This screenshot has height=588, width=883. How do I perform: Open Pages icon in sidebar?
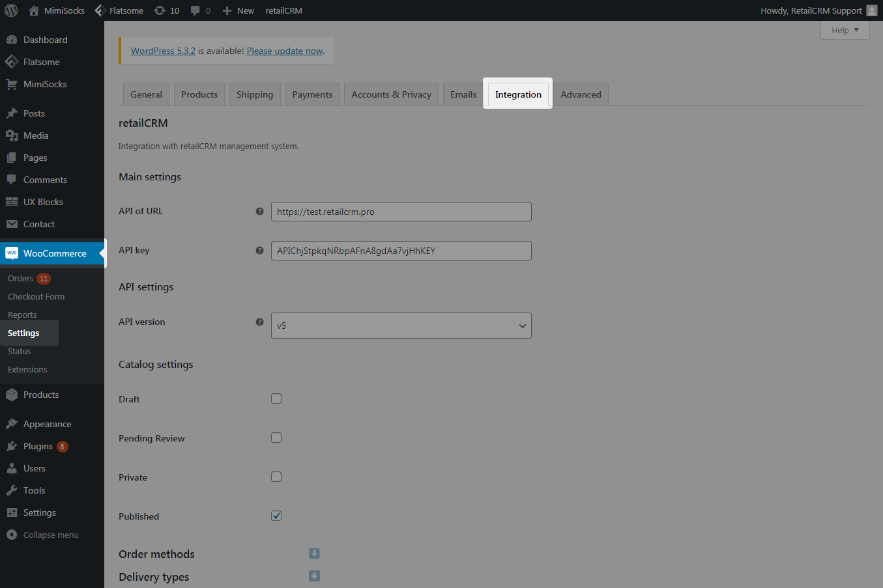point(12,158)
